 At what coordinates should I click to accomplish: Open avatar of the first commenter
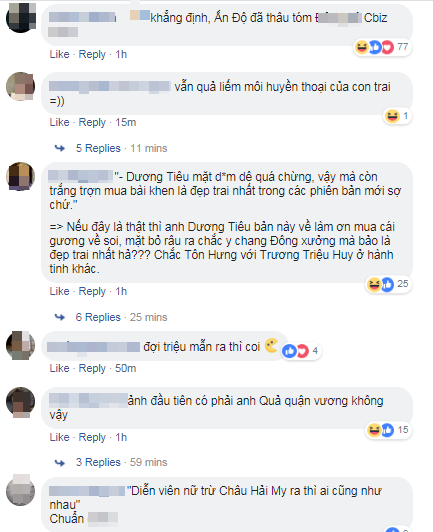21,18
